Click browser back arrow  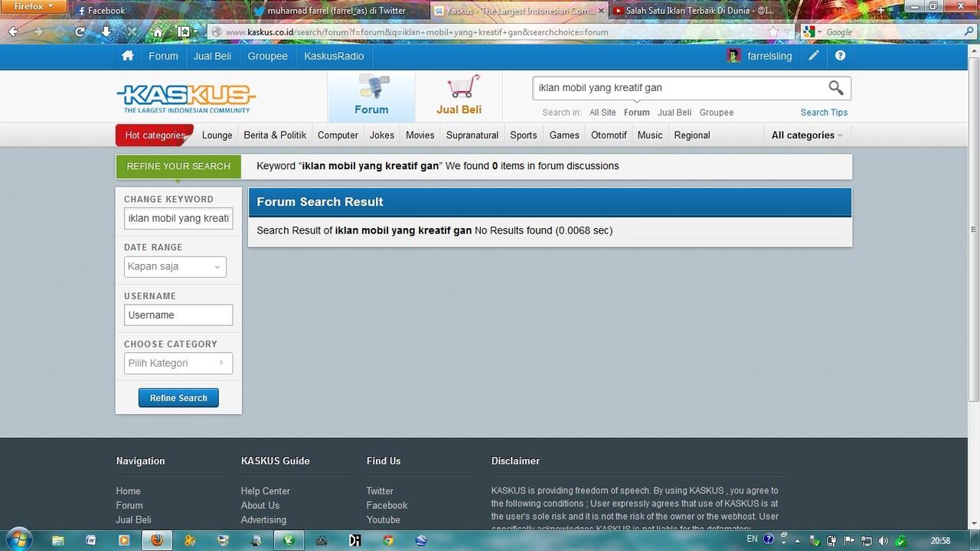click(x=13, y=32)
